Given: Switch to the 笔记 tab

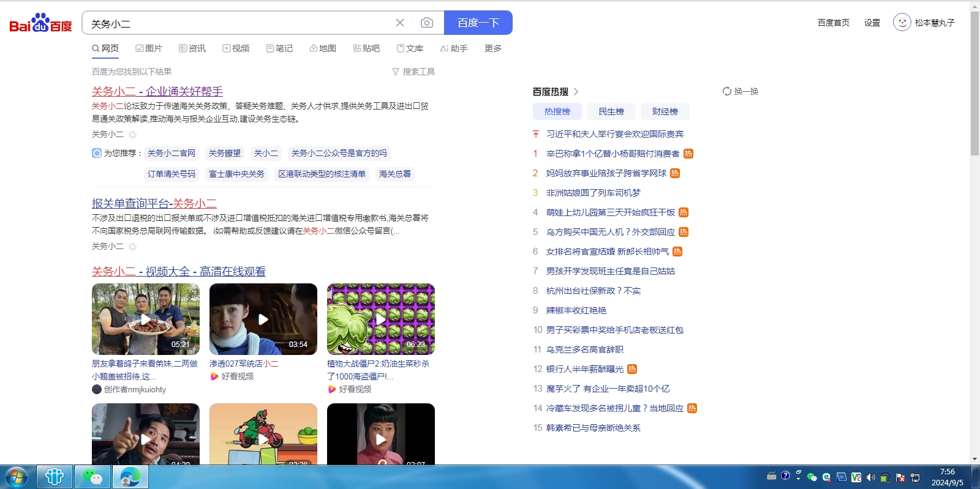Looking at the screenshot, I should [x=279, y=48].
